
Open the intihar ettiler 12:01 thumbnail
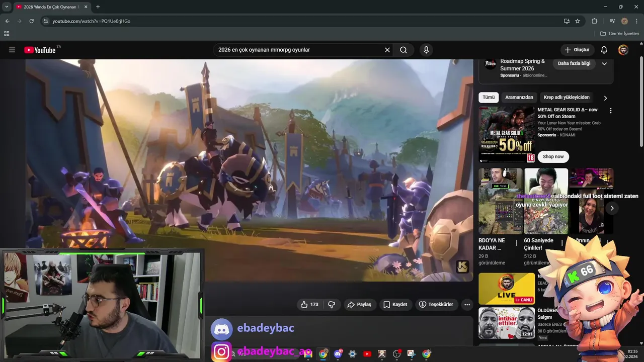(x=507, y=323)
